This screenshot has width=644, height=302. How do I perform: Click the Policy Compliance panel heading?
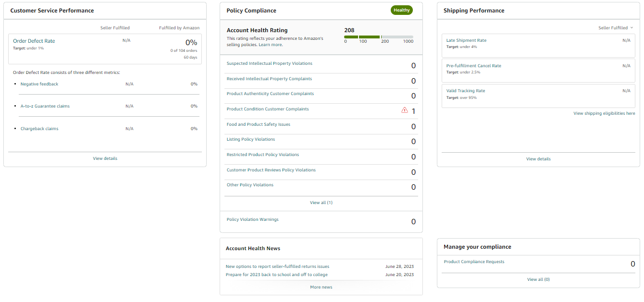pyautogui.click(x=251, y=11)
